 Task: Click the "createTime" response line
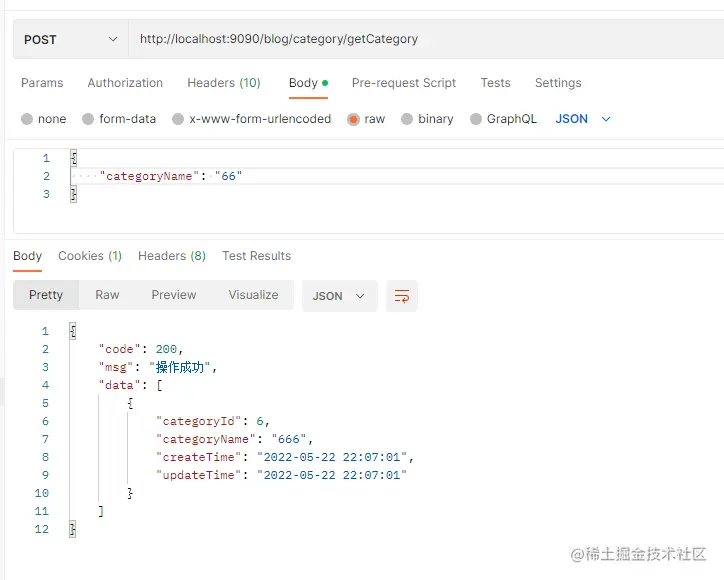(284, 457)
